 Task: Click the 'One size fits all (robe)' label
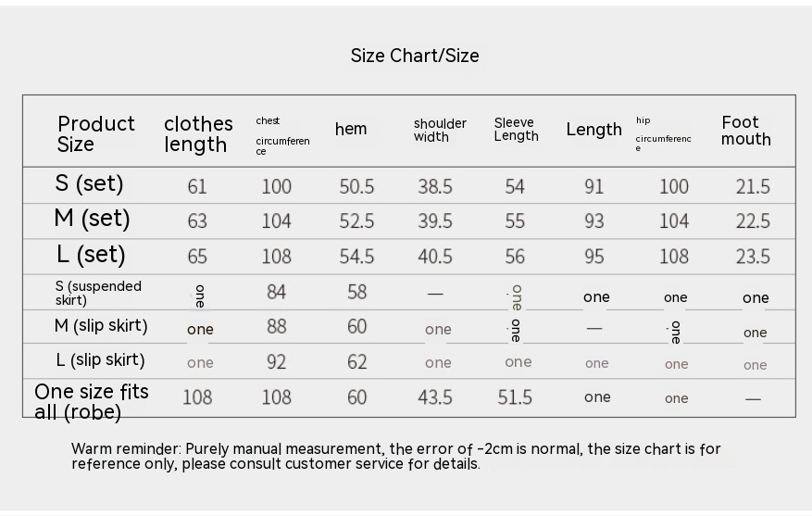point(91,402)
